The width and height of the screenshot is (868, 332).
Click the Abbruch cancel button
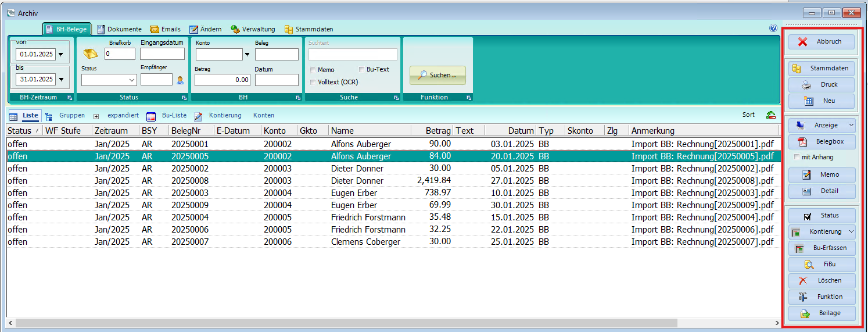pos(822,42)
